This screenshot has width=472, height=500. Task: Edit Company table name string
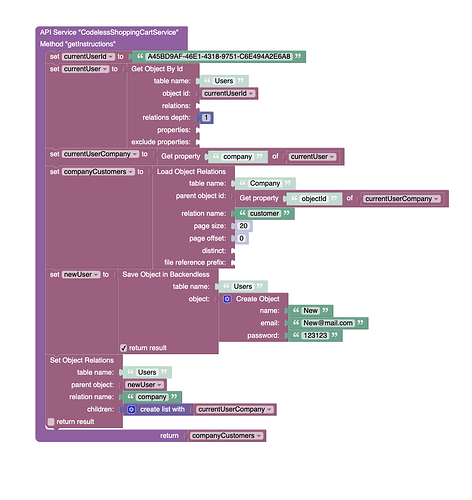(x=265, y=183)
